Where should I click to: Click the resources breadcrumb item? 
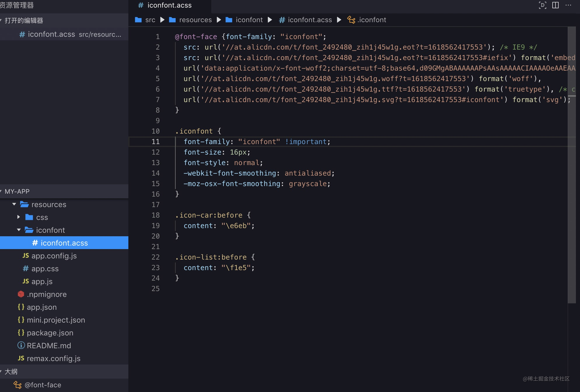point(195,20)
